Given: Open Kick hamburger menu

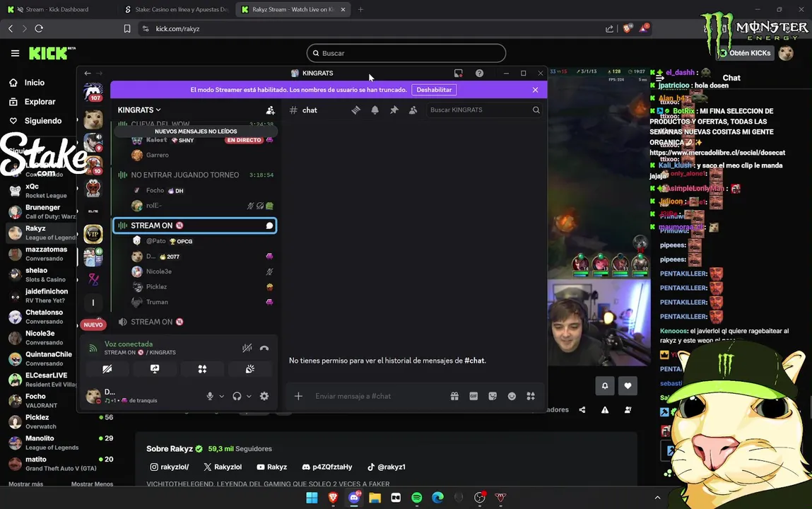Looking at the screenshot, I should click(x=15, y=53).
